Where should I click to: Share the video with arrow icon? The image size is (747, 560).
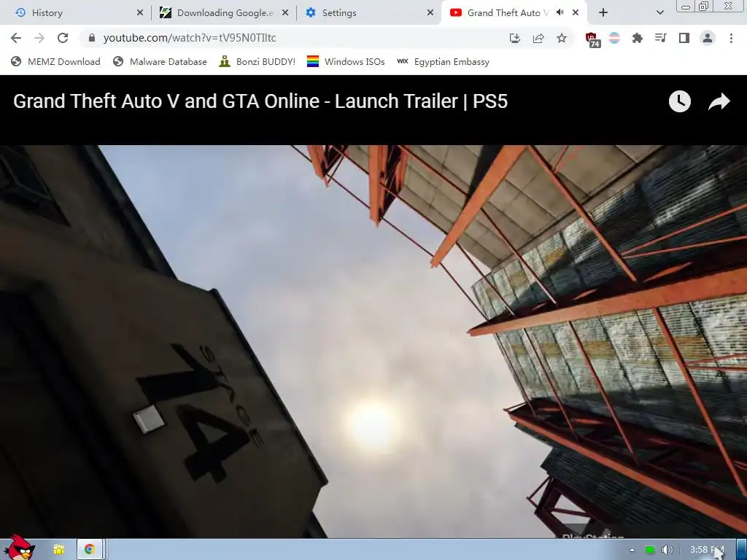pos(719,101)
